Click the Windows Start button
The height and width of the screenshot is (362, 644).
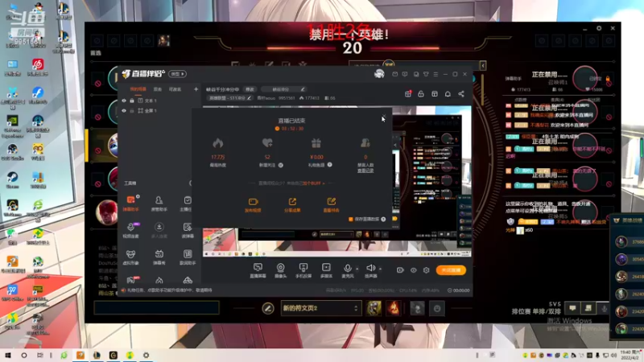pyautogui.click(x=7, y=355)
